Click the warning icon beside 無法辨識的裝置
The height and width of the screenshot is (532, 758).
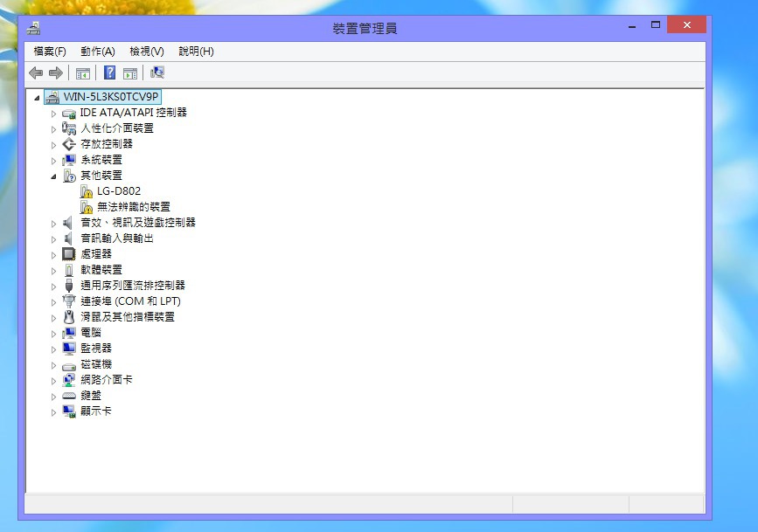pos(86,207)
